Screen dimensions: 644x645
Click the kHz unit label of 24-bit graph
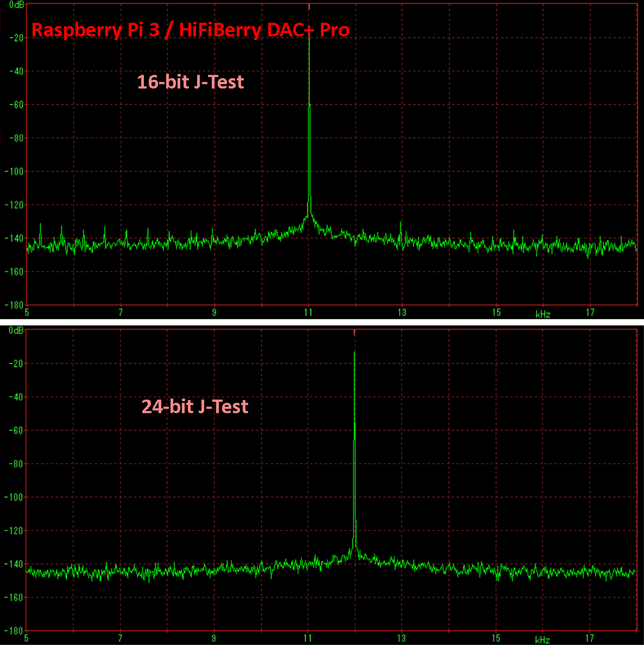pos(542,640)
